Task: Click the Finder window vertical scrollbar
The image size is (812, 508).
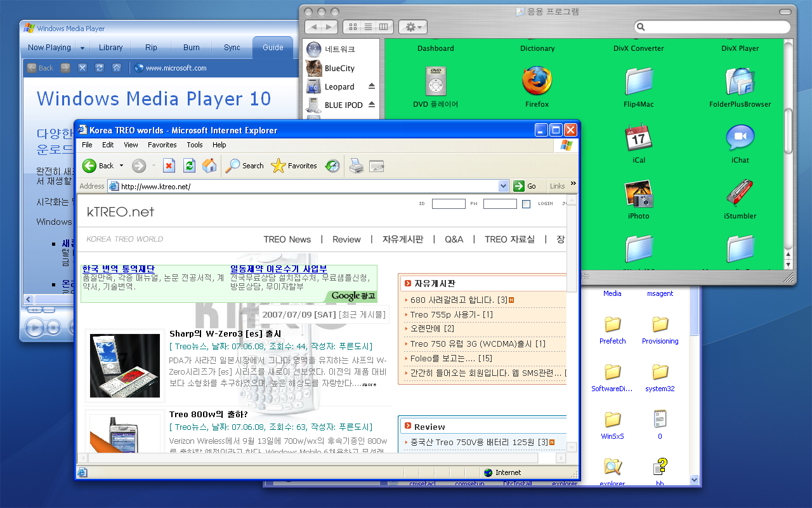Action: (x=789, y=130)
